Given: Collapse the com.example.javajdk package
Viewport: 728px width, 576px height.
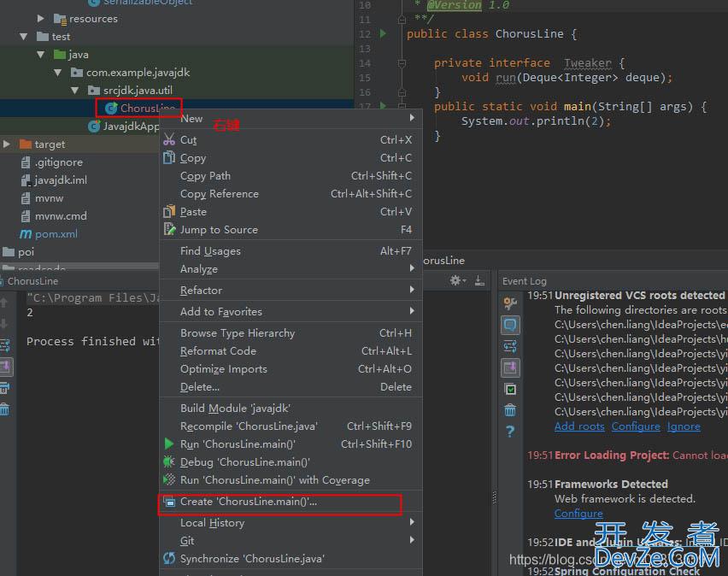Looking at the screenshot, I should click(x=58, y=73).
